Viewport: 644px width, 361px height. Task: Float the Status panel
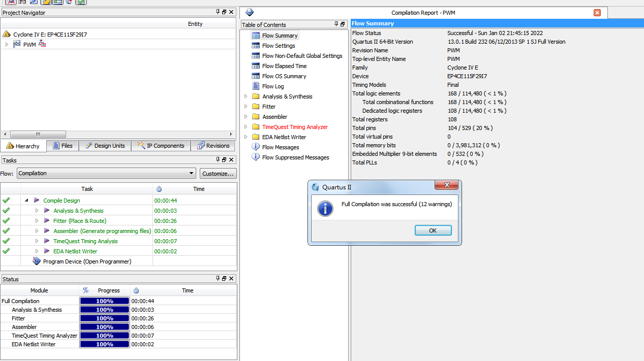coord(224,279)
